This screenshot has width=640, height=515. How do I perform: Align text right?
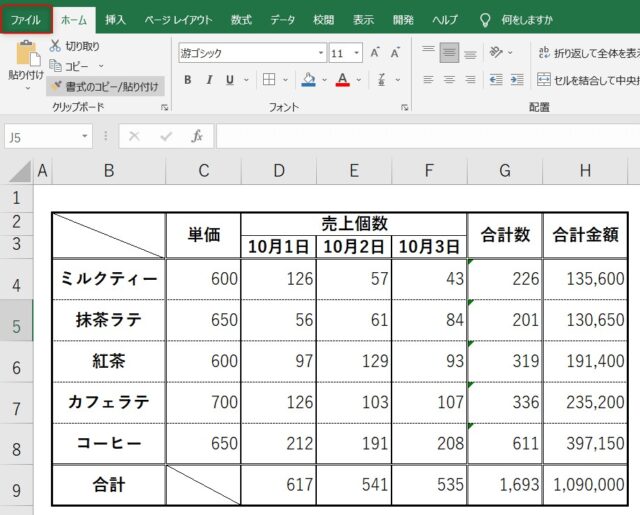coord(470,80)
